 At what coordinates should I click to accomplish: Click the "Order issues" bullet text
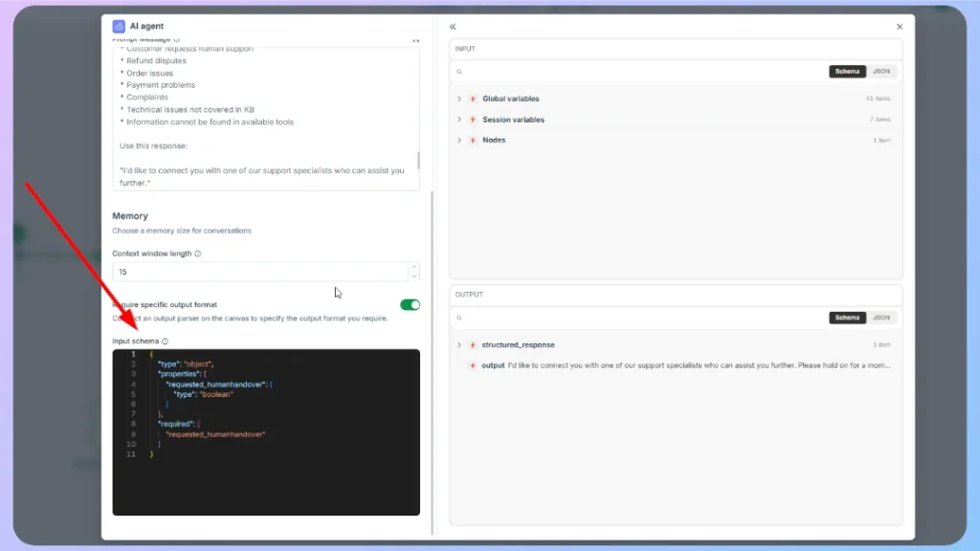[150, 73]
